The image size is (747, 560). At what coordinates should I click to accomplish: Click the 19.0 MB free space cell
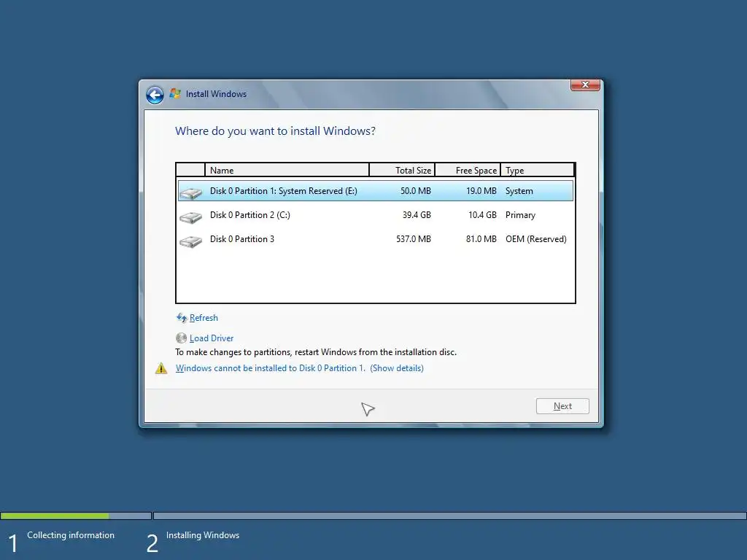coord(481,191)
